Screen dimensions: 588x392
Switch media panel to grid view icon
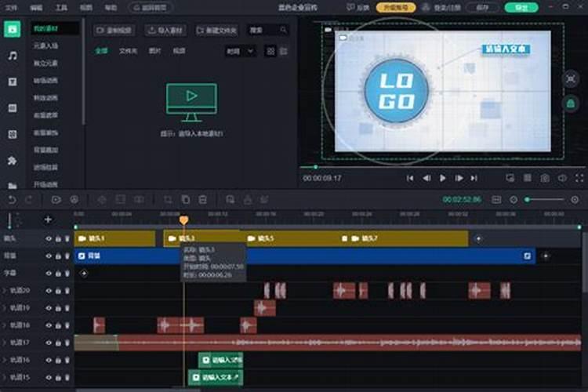pyautogui.click(x=270, y=51)
